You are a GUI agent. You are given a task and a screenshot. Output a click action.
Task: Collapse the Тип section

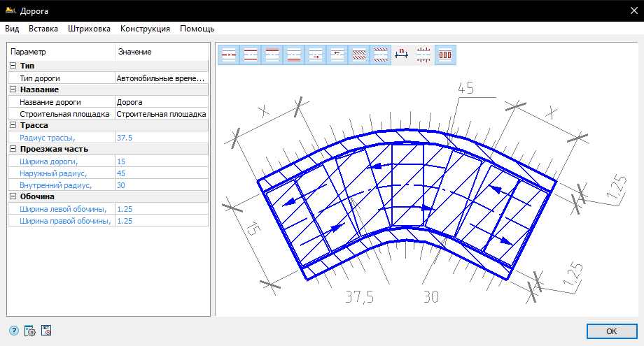[13, 66]
